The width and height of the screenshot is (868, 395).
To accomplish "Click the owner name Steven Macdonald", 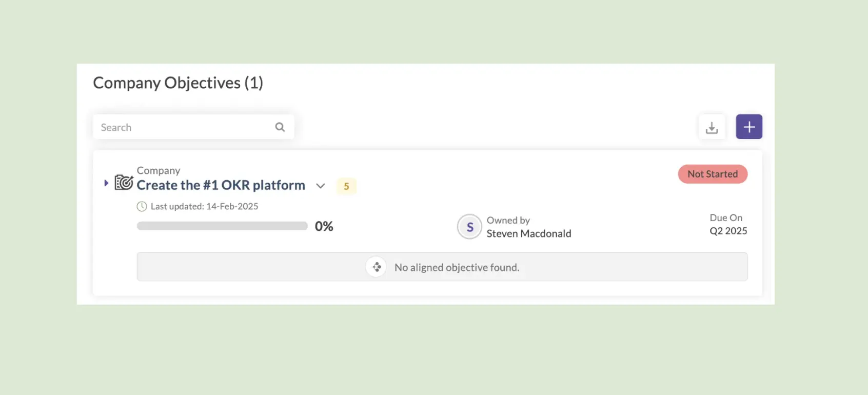I will [x=529, y=233].
